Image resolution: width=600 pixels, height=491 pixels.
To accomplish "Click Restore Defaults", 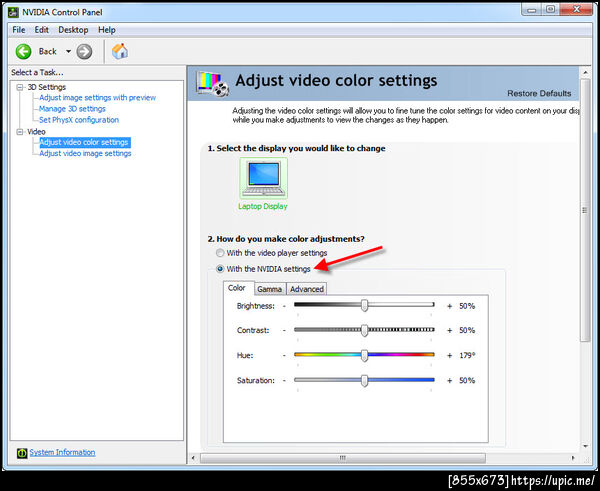I will pyautogui.click(x=539, y=93).
